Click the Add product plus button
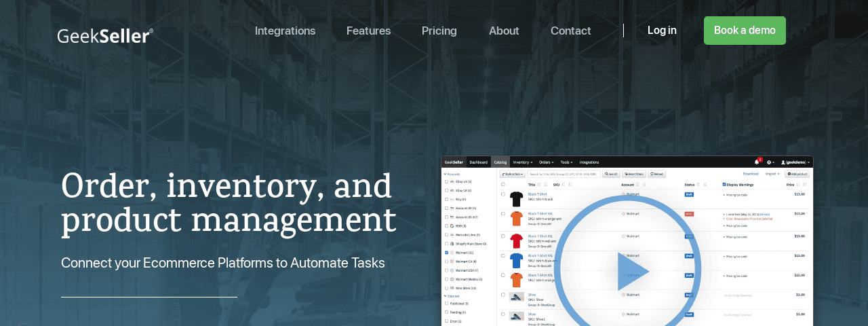The image size is (868, 326). pyautogui.click(x=797, y=174)
